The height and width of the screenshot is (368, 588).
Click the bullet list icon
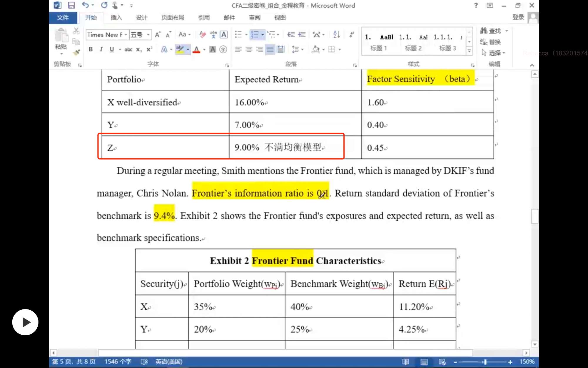coord(238,34)
